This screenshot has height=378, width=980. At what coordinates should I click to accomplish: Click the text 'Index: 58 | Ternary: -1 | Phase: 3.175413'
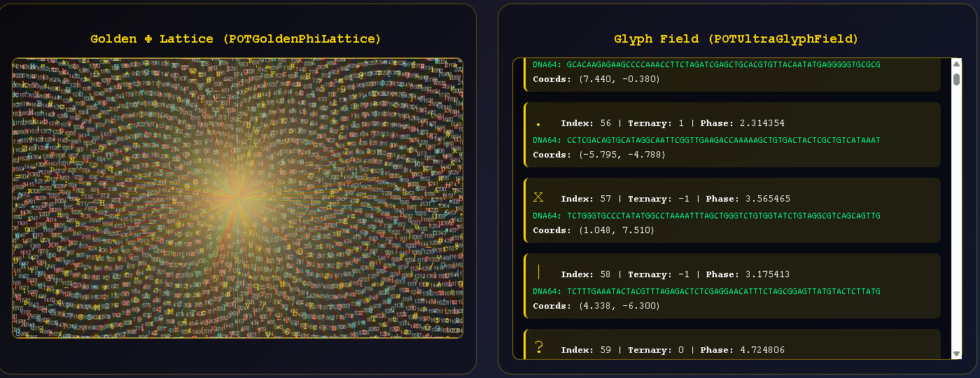[675, 274]
